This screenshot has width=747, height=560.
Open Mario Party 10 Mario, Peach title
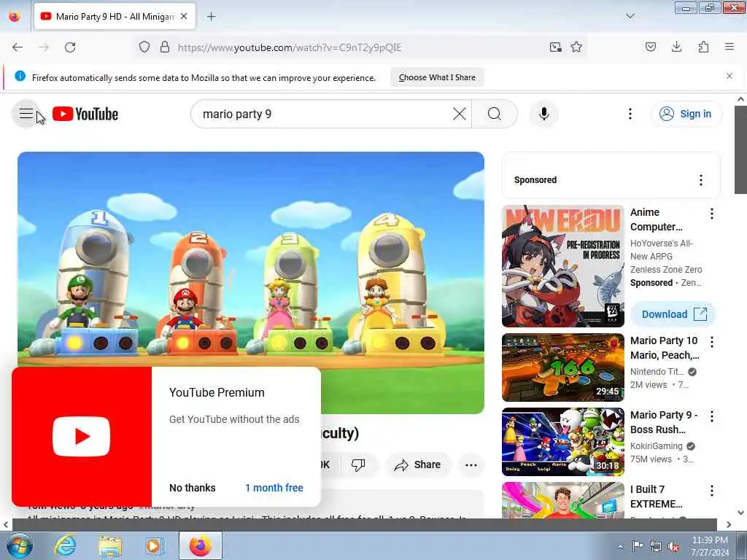[665, 348]
